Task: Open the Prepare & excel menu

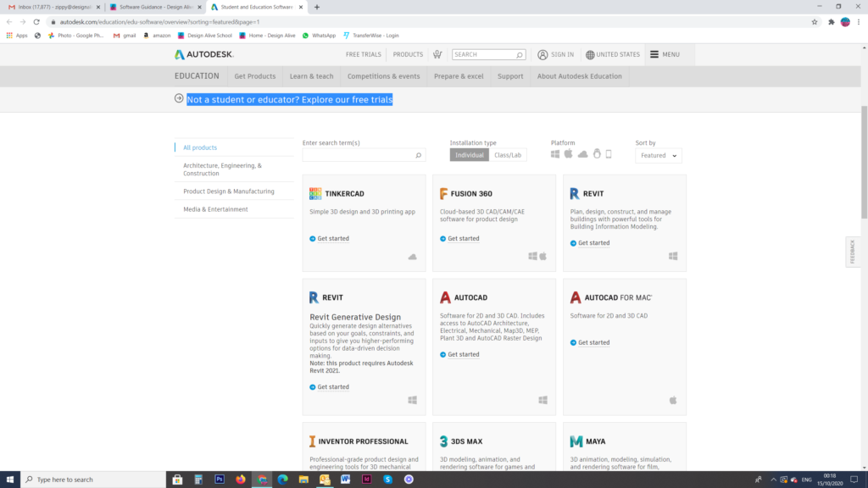Action: 459,76
